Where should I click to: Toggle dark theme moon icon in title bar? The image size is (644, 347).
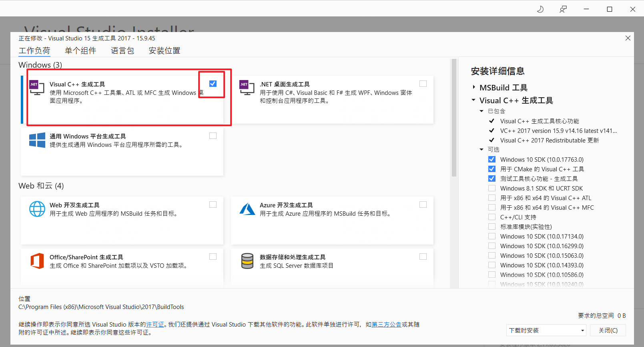(x=540, y=9)
